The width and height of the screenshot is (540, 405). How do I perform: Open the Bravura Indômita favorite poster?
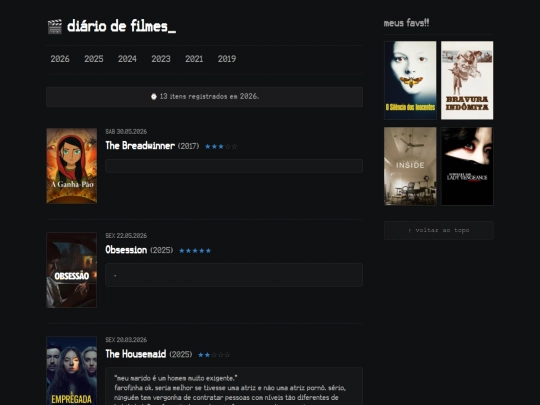point(467,80)
